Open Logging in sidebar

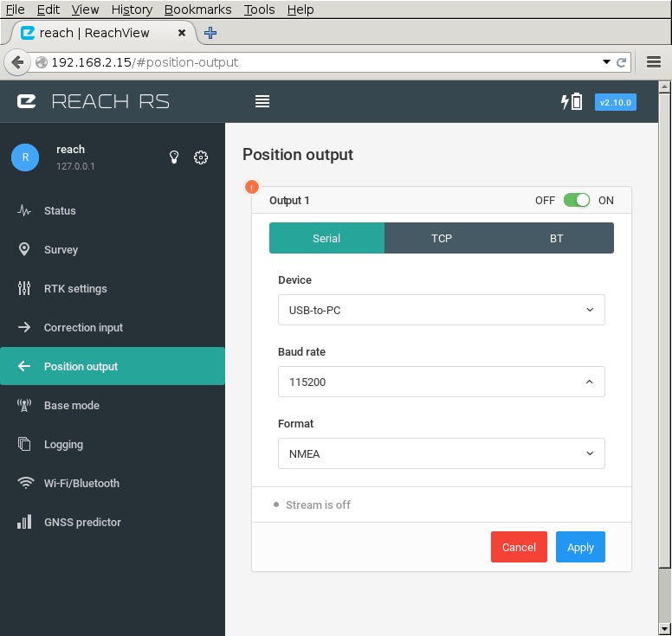[x=113, y=444]
